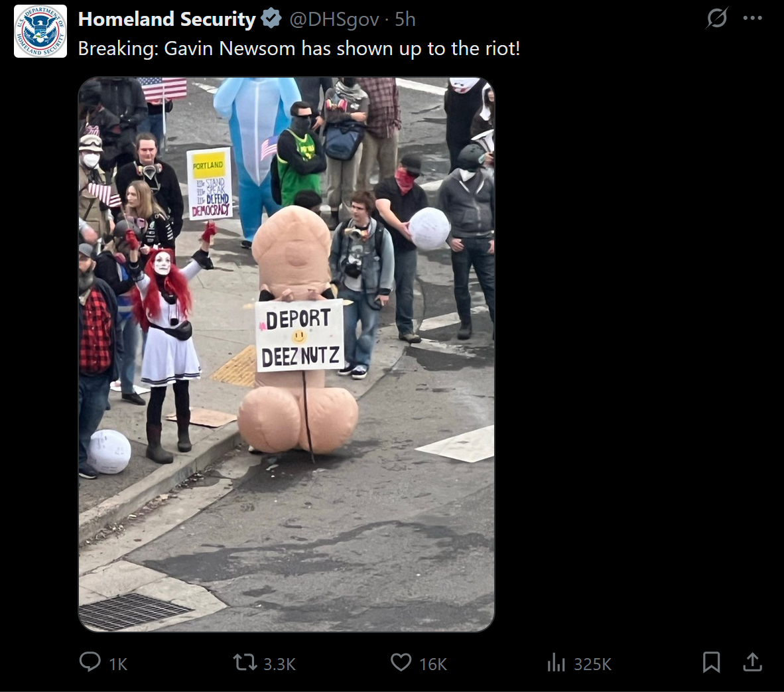
Task: Open the attached protest photo
Action: tap(287, 354)
